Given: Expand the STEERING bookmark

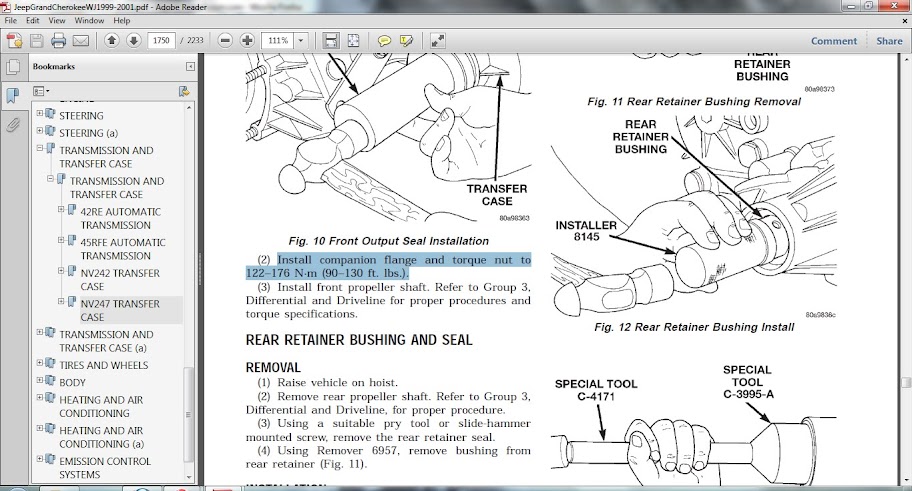Looking at the screenshot, I should pos(40,113).
